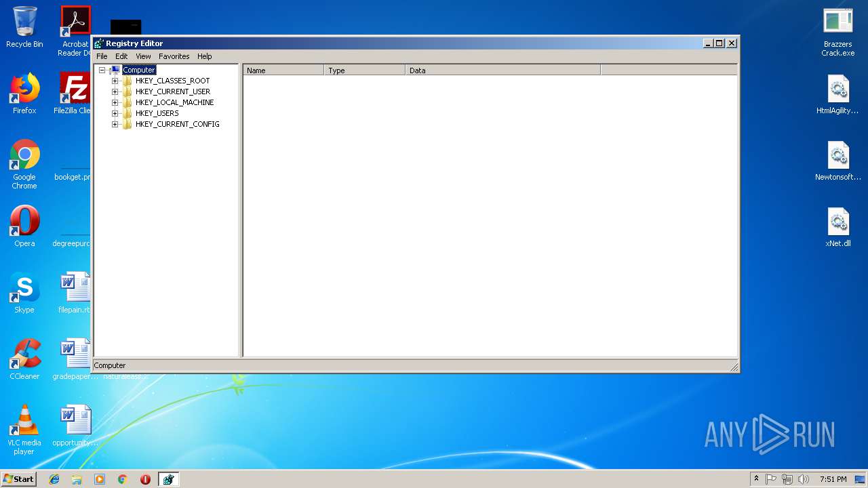
Task: Click the Name column header
Action: click(283, 70)
